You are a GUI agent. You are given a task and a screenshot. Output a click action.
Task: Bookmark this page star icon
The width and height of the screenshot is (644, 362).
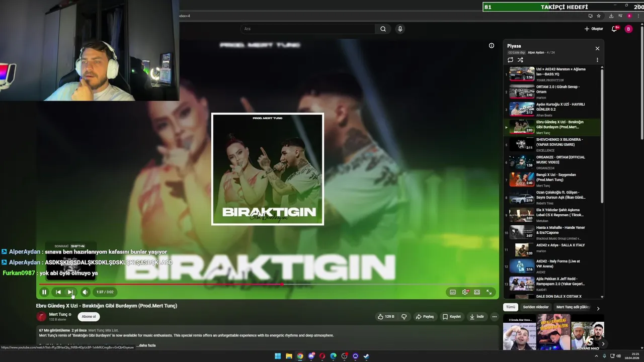pos(599,16)
